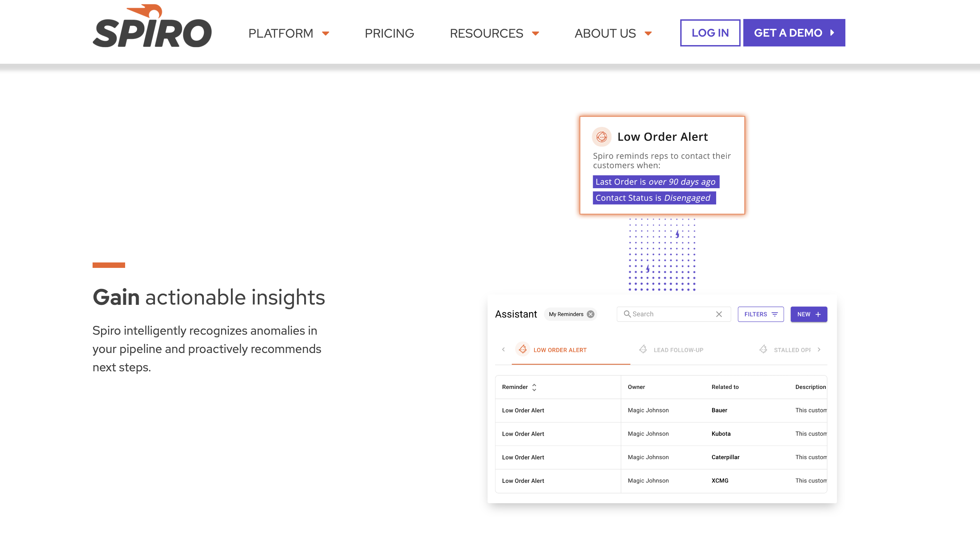
Task: Open the Low Order Alert in Kubota row
Action: [x=523, y=434]
